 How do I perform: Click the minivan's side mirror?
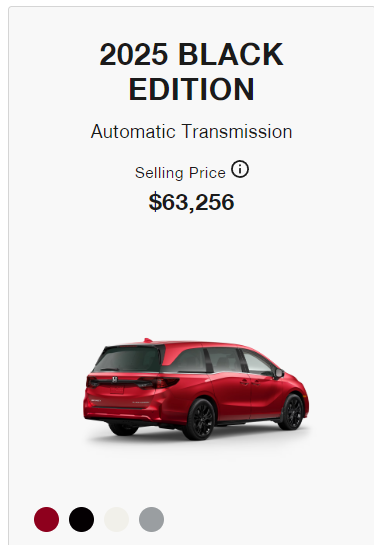coord(279,374)
